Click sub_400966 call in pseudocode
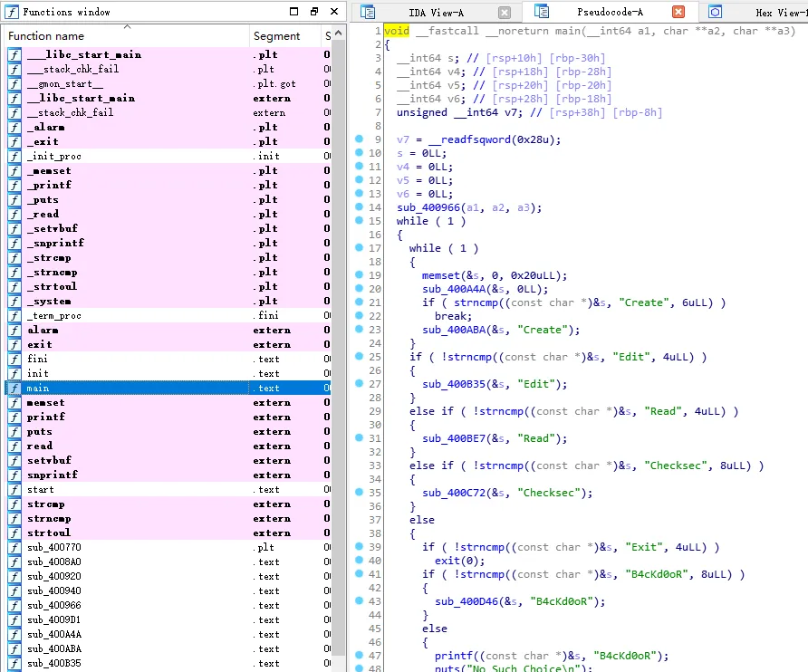The height and width of the screenshot is (672, 808). coord(428,207)
